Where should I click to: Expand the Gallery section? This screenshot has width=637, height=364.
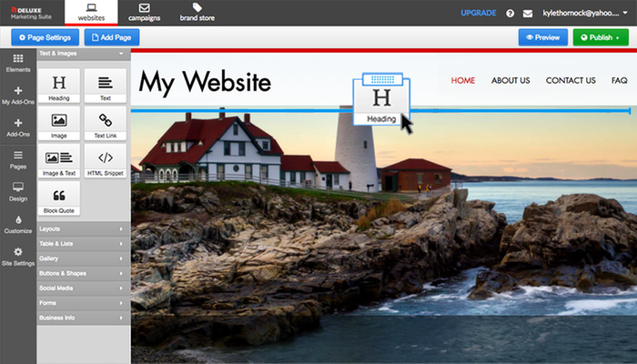coord(83,258)
